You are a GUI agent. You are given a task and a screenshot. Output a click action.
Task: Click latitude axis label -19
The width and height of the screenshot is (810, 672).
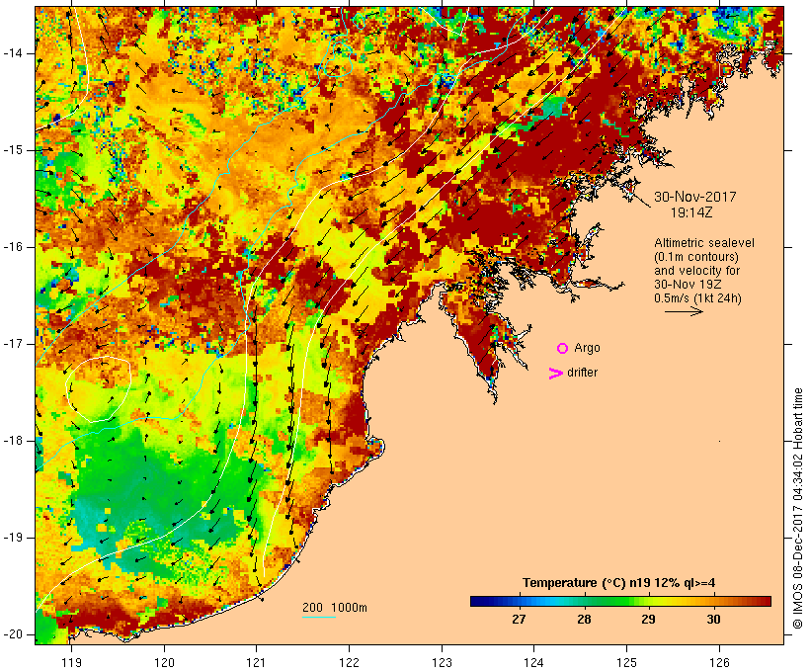pyautogui.click(x=13, y=539)
